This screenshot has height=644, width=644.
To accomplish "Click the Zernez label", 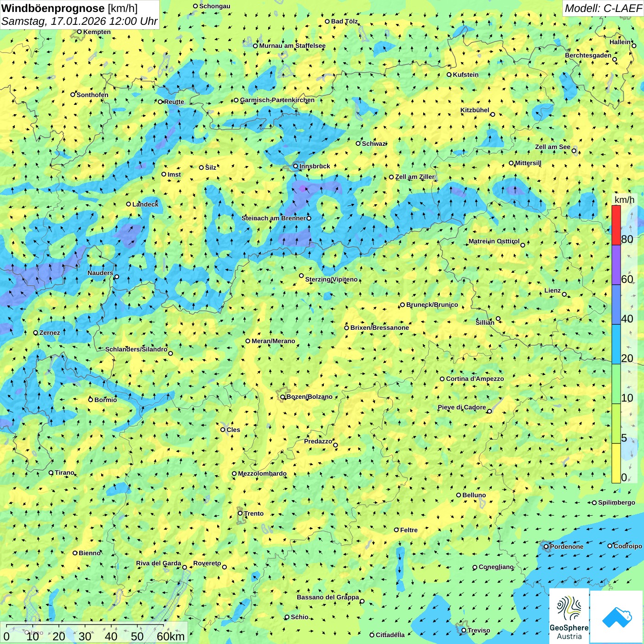I will (x=50, y=333).
